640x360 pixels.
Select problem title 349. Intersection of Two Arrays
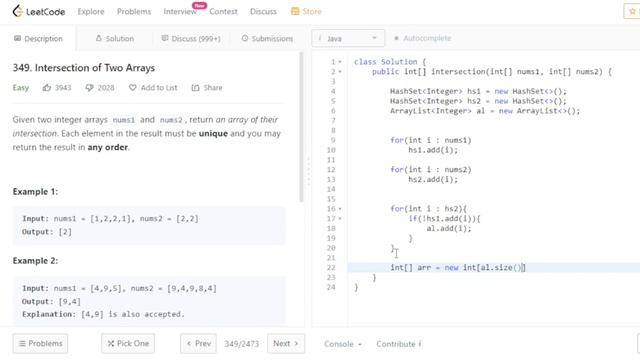click(x=84, y=67)
